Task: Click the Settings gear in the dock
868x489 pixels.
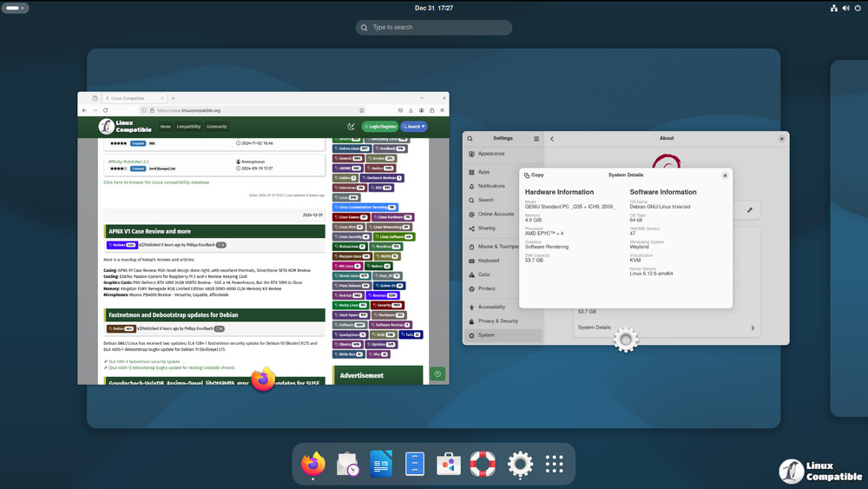Action: click(520, 465)
